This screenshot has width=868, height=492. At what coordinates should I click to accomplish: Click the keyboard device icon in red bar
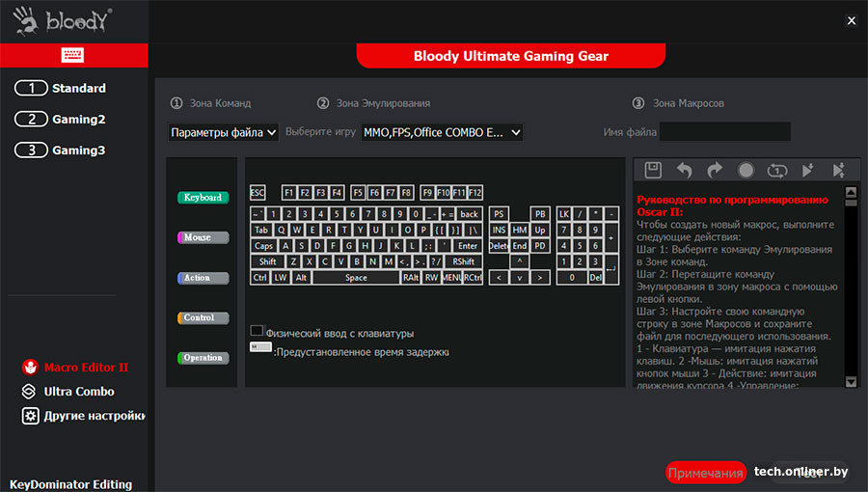tap(72, 55)
